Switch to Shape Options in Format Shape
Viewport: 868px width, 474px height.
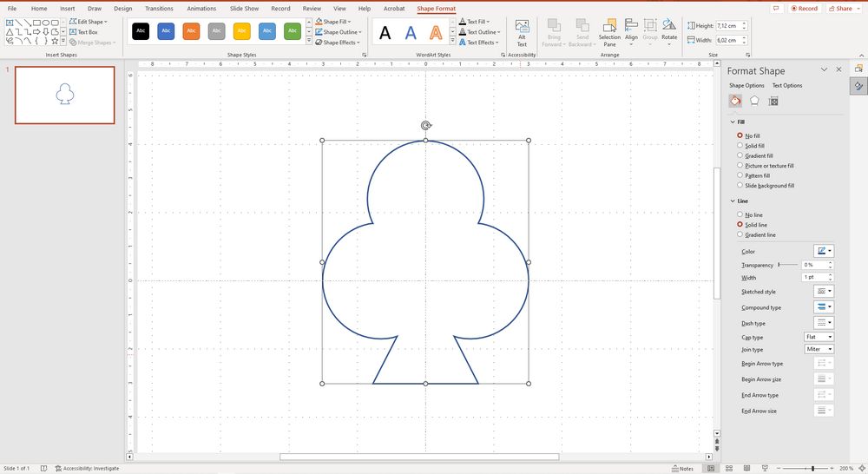click(x=746, y=85)
